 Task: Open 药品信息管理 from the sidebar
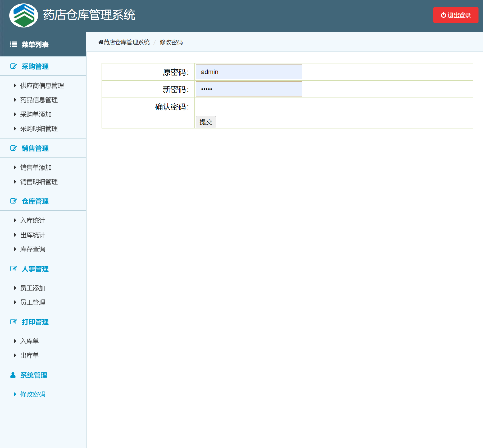click(39, 100)
